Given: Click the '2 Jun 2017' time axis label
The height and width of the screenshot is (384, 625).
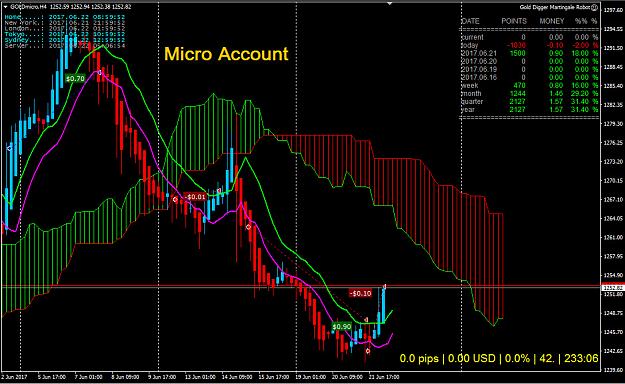Looking at the screenshot, I should [14, 377].
